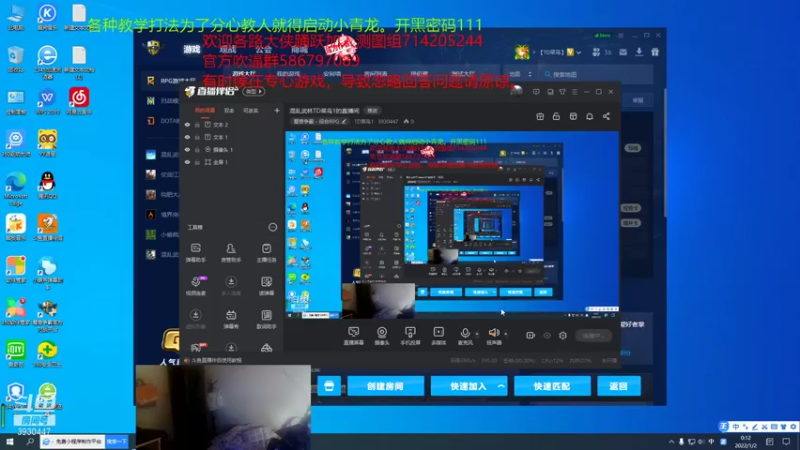Click the 返回 button
800x450 pixels.
pos(619,386)
